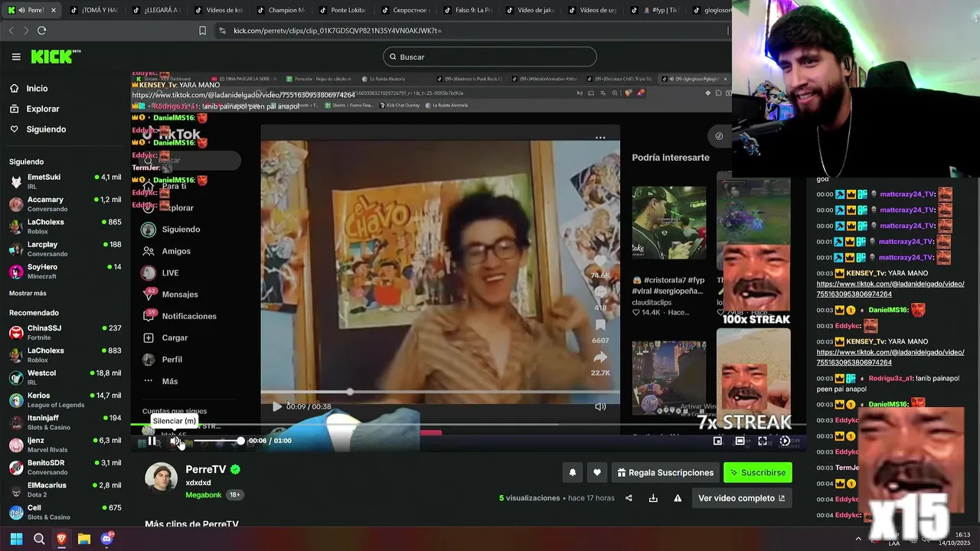Open File Explorer from the taskbar
980x551 pixels.
pyautogui.click(x=84, y=539)
